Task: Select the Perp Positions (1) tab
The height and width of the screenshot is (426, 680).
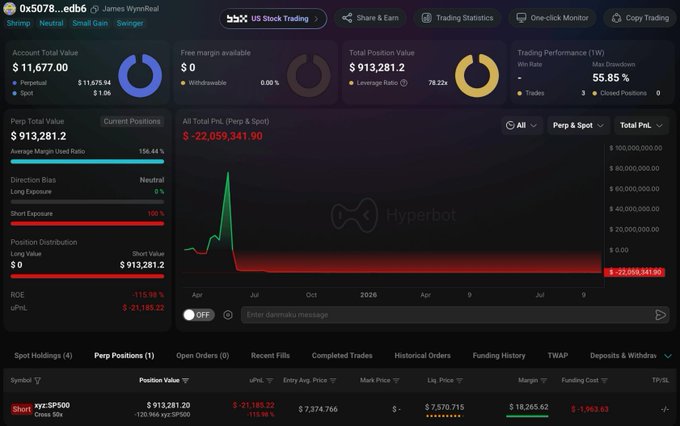Action: pos(124,356)
